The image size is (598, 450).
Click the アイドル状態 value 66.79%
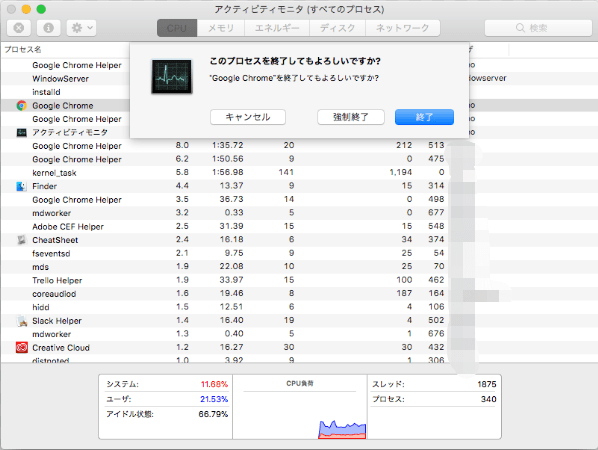pos(213,414)
